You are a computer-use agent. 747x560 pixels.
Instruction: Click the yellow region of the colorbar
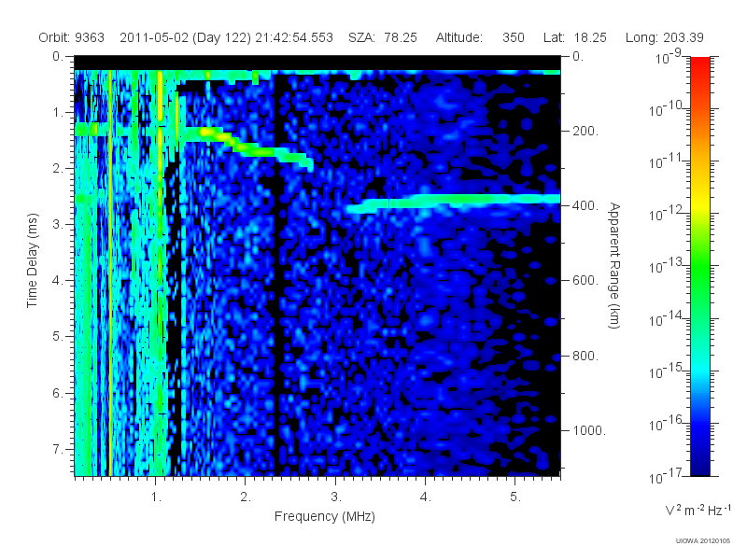pyautogui.click(x=700, y=203)
